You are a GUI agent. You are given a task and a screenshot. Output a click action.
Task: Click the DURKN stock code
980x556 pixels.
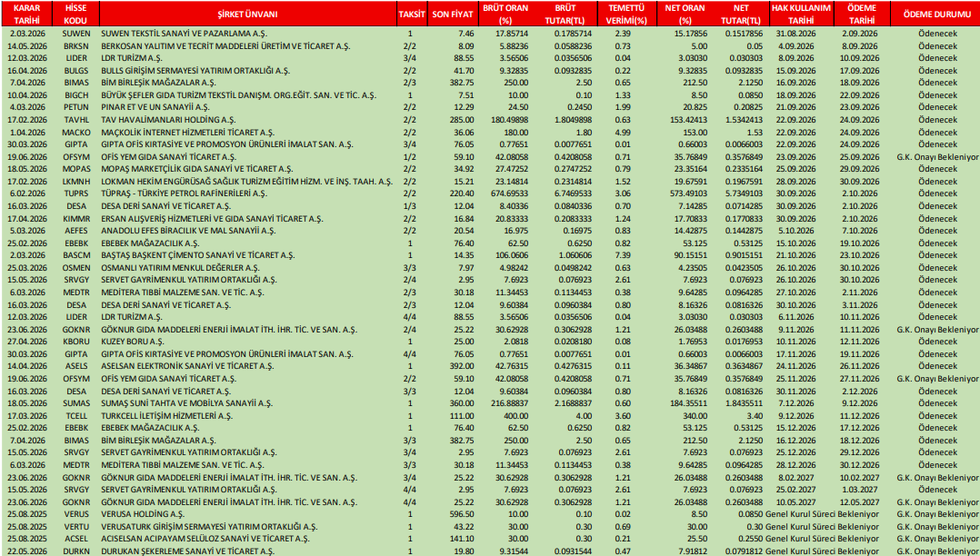77,551
